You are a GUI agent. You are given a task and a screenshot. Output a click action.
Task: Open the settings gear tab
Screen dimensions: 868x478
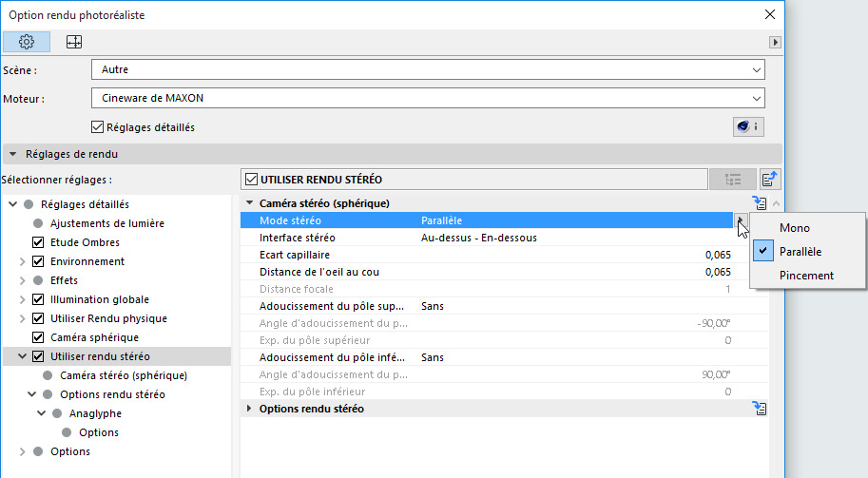tap(27, 42)
